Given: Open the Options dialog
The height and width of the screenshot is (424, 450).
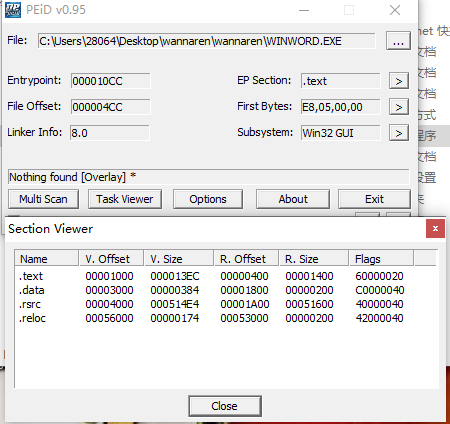Looking at the screenshot, I should pos(208,199).
